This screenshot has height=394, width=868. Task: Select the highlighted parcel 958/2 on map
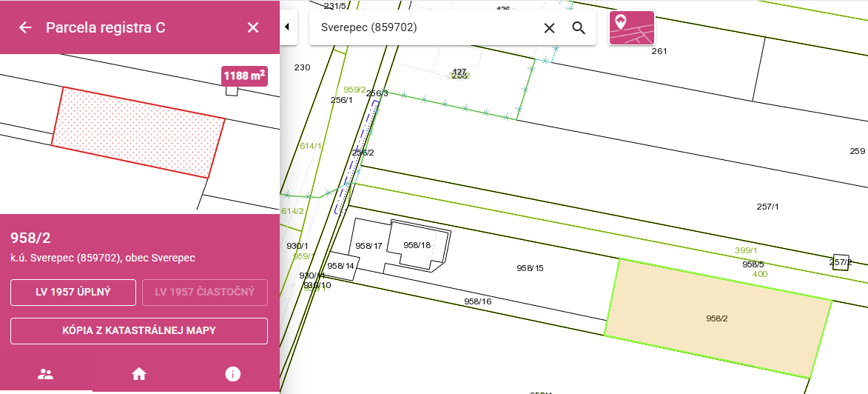718,318
